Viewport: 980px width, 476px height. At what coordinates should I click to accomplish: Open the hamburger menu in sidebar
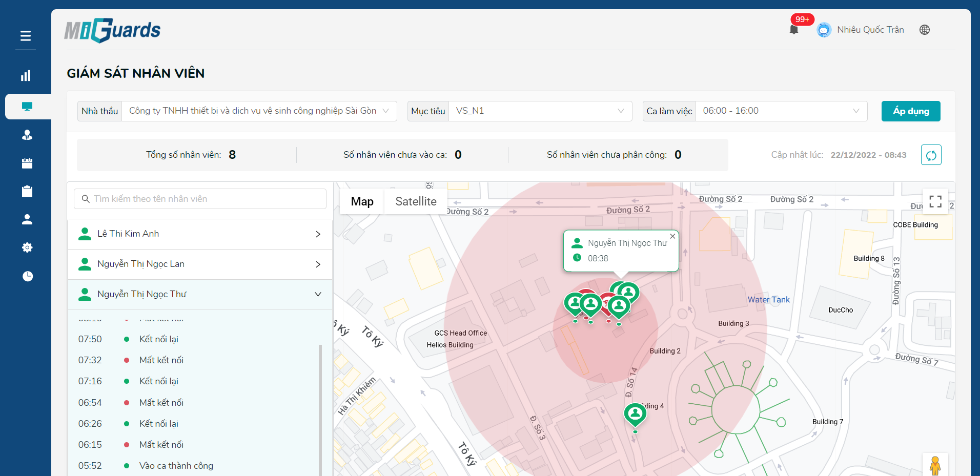(x=26, y=36)
